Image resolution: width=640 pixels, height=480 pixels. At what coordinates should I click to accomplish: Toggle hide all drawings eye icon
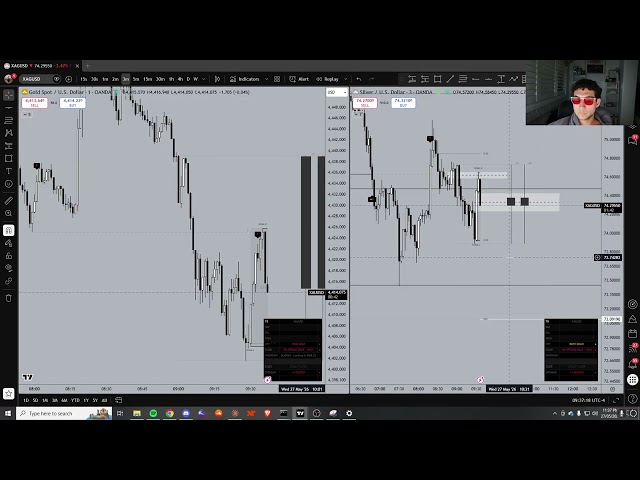tap(9, 268)
